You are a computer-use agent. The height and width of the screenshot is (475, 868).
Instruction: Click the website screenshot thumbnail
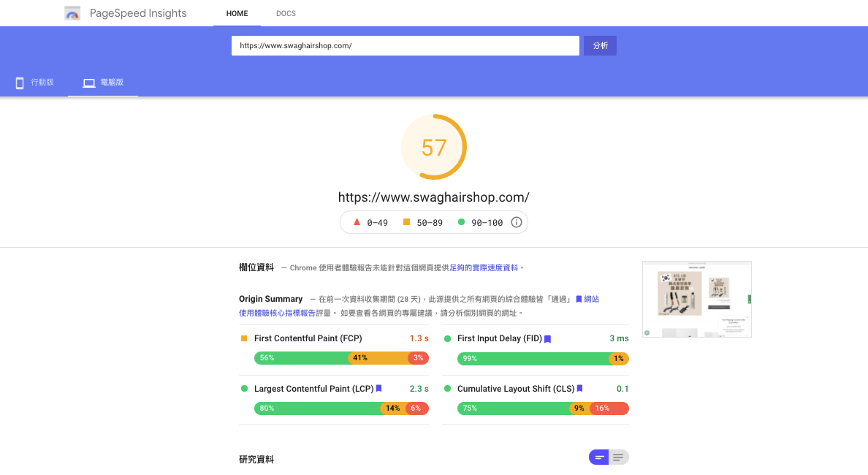click(x=697, y=299)
